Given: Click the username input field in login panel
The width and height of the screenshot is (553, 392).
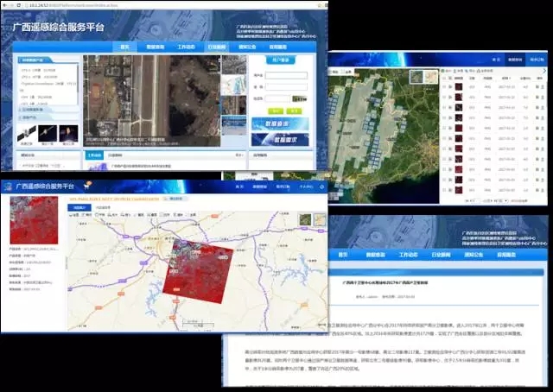Looking at the screenshot, I should point(286,75).
